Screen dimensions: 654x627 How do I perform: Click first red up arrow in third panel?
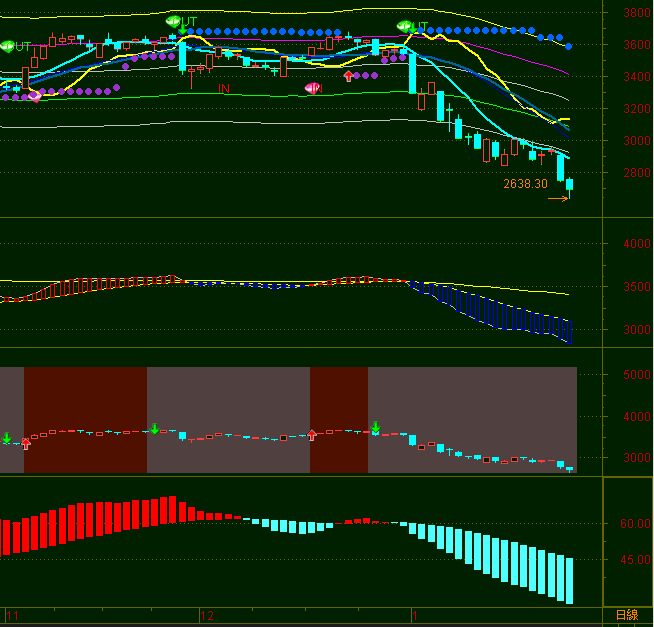click(x=26, y=444)
